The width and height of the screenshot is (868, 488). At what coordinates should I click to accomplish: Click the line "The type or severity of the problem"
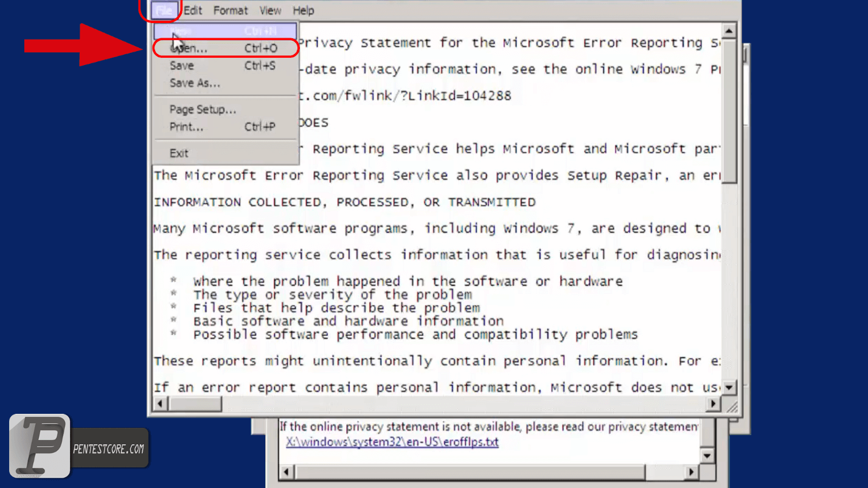point(333,295)
